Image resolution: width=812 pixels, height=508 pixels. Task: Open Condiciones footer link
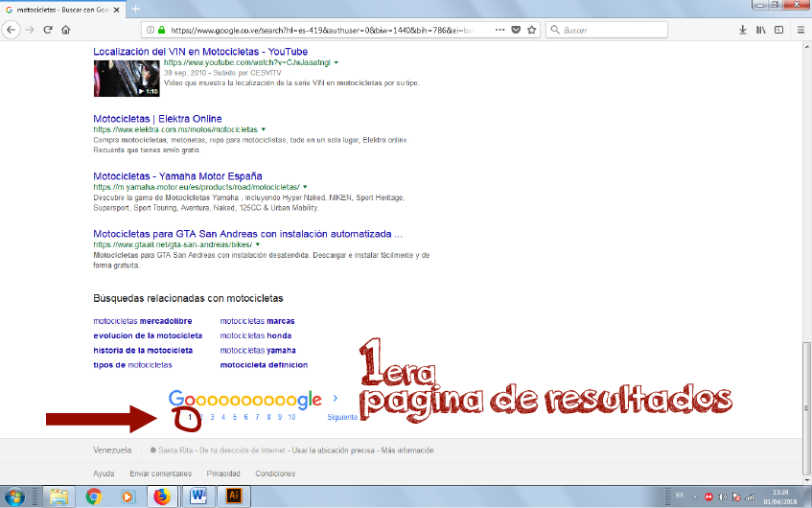275,473
